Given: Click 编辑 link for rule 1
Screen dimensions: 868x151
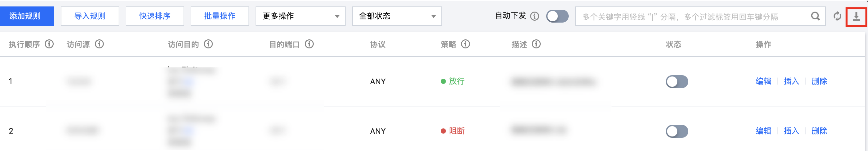Looking at the screenshot, I should click(x=763, y=81).
